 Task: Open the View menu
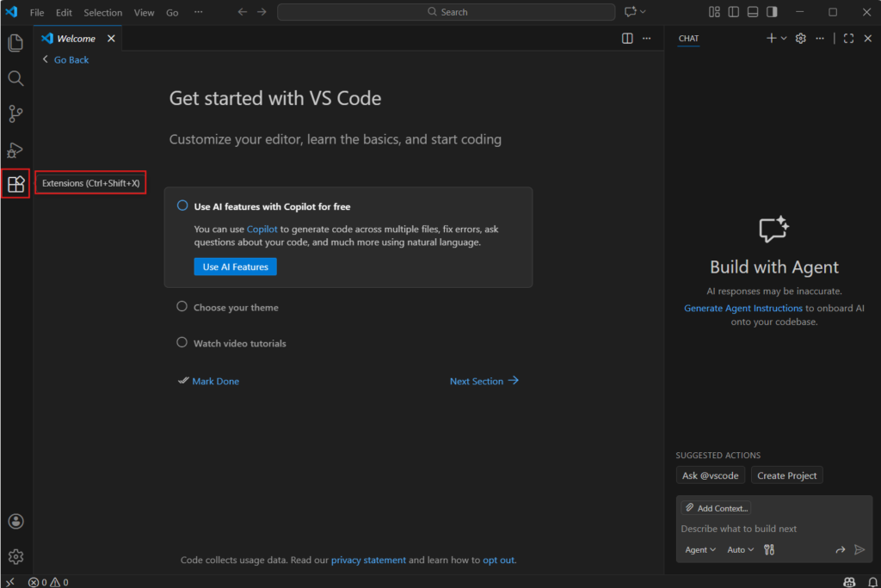click(x=144, y=13)
